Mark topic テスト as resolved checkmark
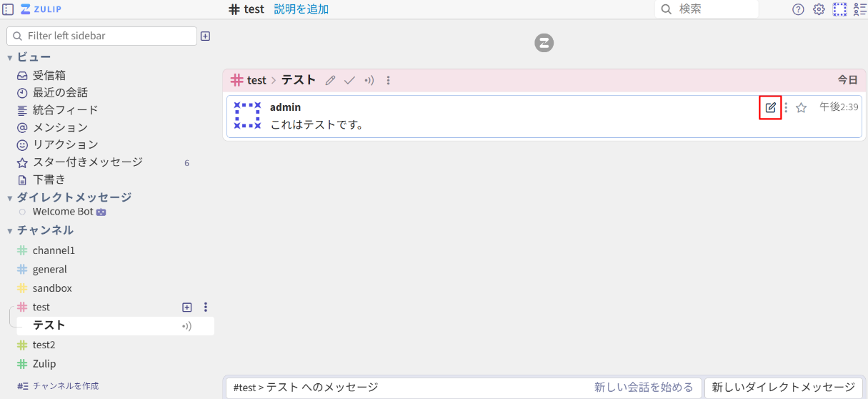The height and width of the screenshot is (399, 868). pos(349,81)
